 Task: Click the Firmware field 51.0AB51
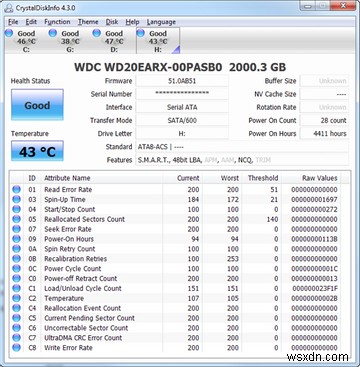(x=182, y=81)
